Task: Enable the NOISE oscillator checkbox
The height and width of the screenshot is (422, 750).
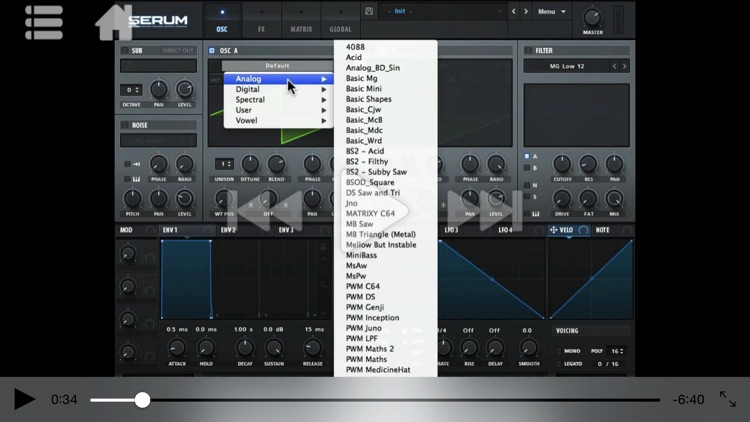Action: (x=124, y=125)
